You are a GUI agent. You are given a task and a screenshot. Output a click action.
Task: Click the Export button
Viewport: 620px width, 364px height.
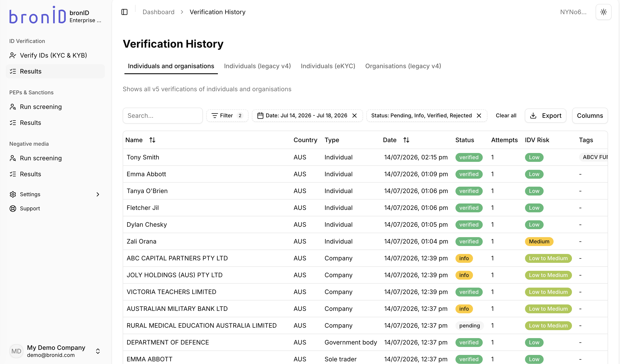point(545,116)
